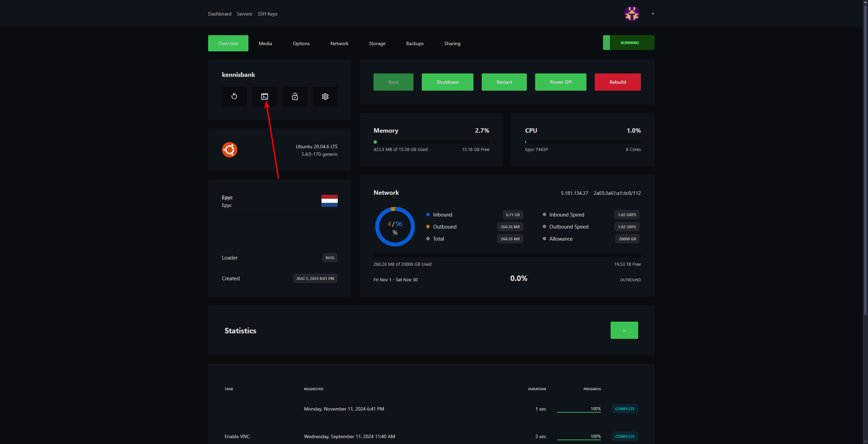Open the account dropdown arrow

point(653,14)
